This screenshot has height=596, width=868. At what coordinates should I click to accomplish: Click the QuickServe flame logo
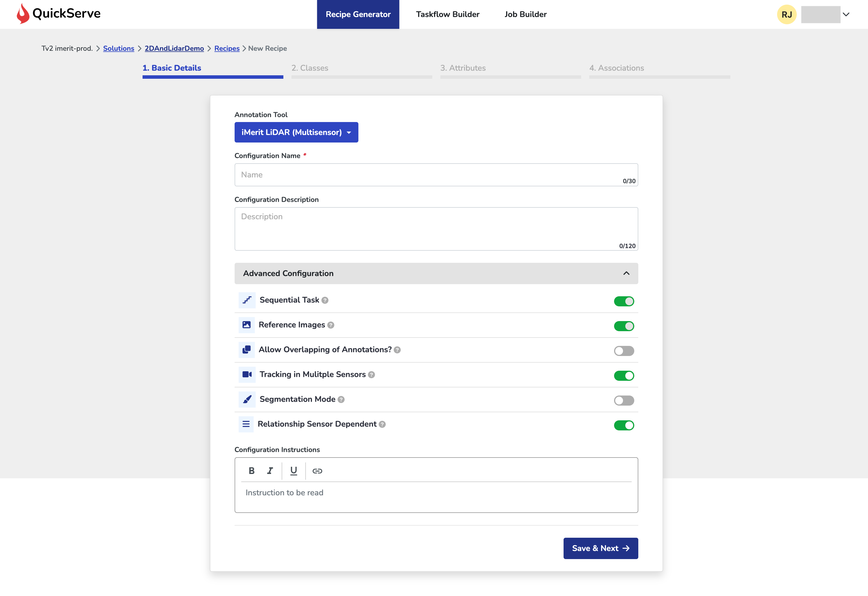click(23, 14)
